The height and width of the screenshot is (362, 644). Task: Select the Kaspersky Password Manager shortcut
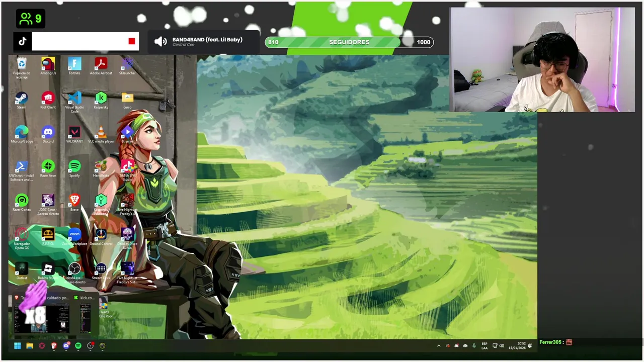tap(101, 205)
